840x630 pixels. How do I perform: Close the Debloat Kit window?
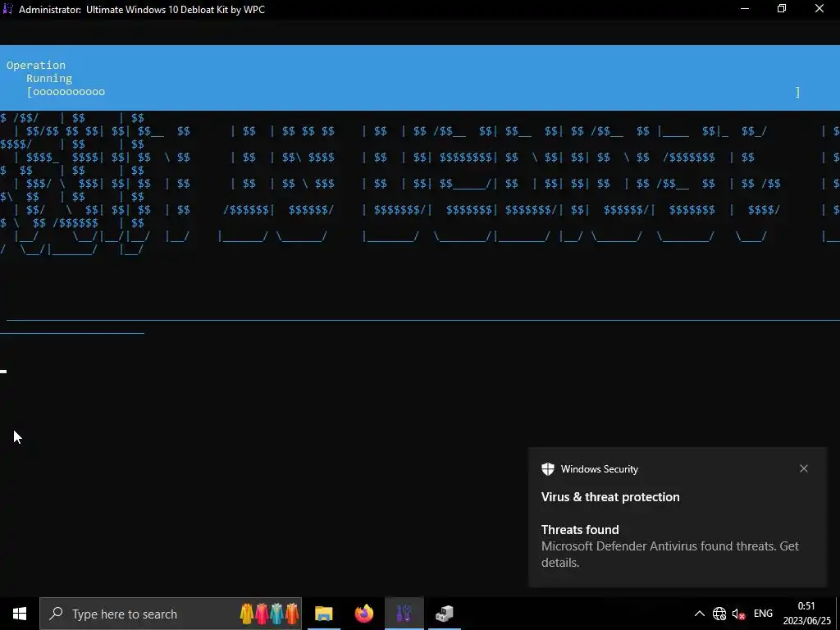click(x=819, y=9)
